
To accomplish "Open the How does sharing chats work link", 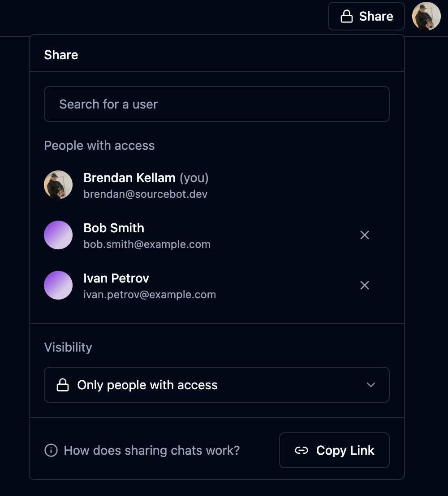I will [151, 450].
